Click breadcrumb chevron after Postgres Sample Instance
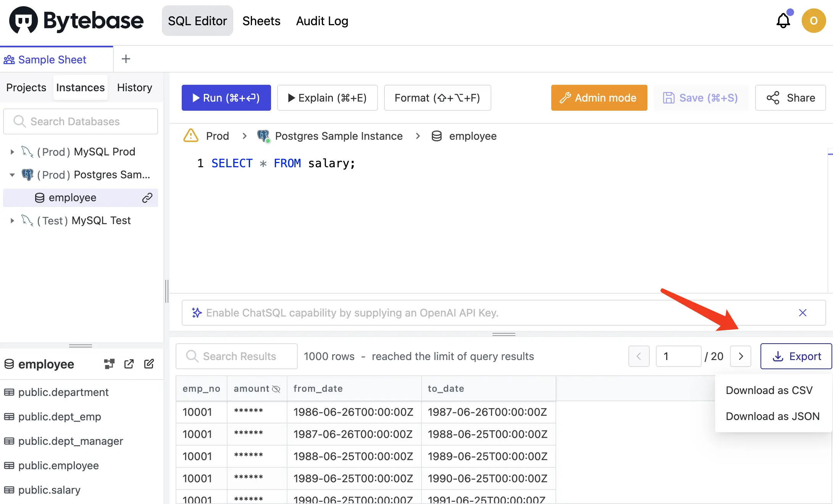 click(x=418, y=136)
